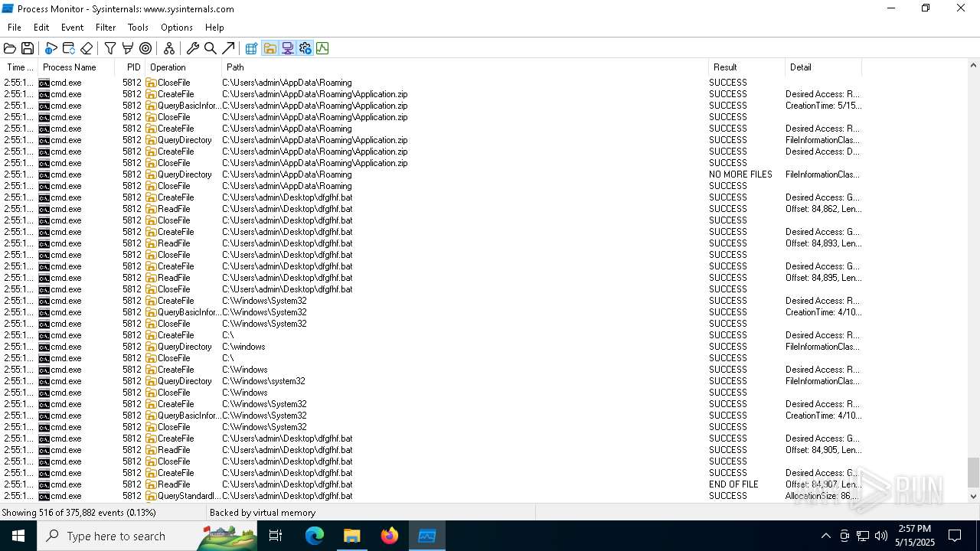Open the network icon in the tray

pos(862,536)
